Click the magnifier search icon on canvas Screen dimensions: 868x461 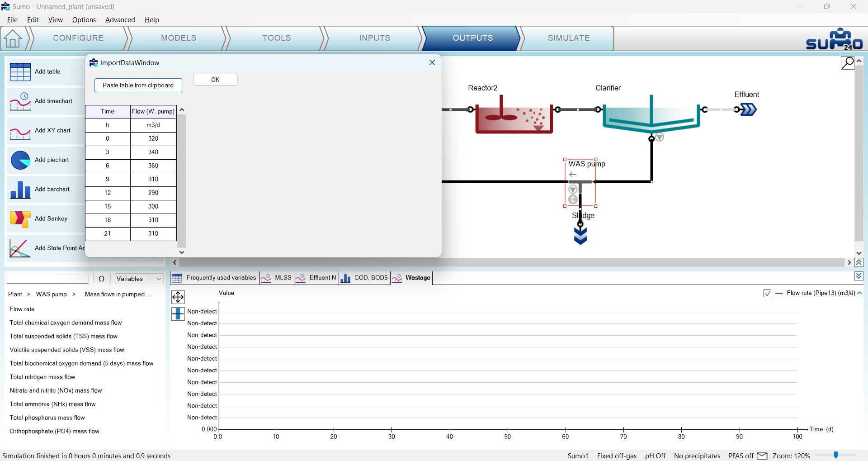pyautogui.click(x=847, y=63)
